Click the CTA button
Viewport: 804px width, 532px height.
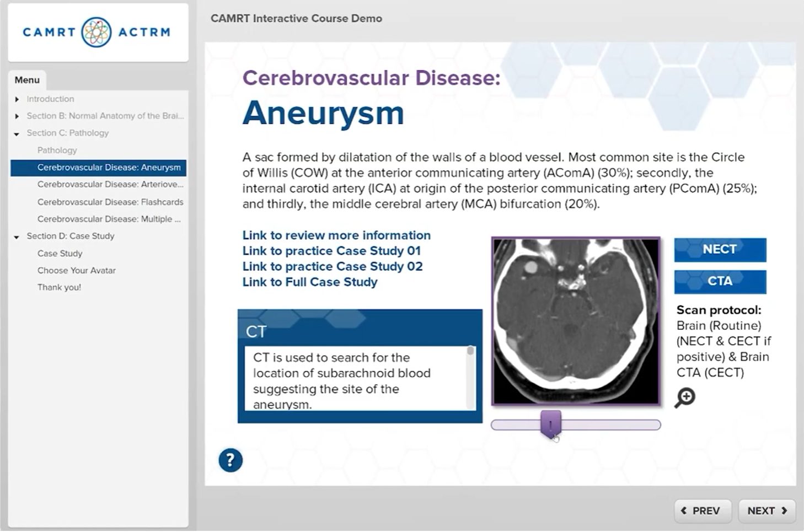720,281
